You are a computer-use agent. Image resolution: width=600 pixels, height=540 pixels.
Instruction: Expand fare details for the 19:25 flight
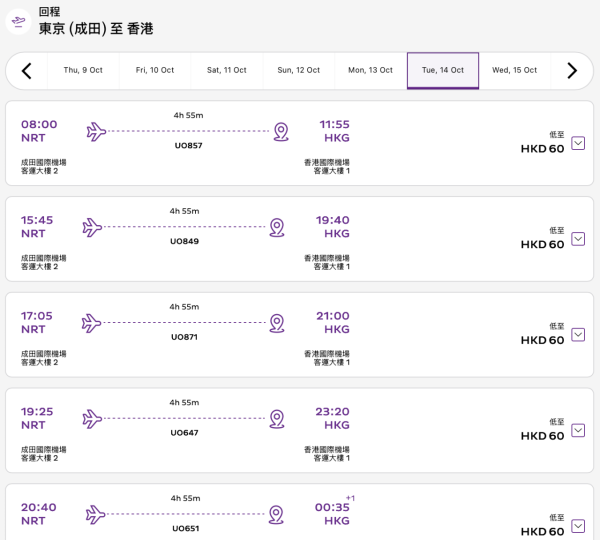(578, 430)
